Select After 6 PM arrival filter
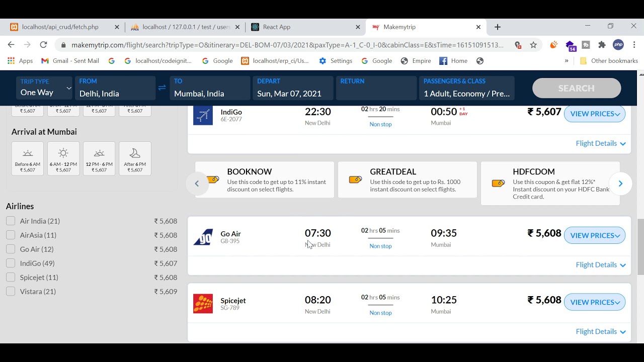 click(135, 158)
